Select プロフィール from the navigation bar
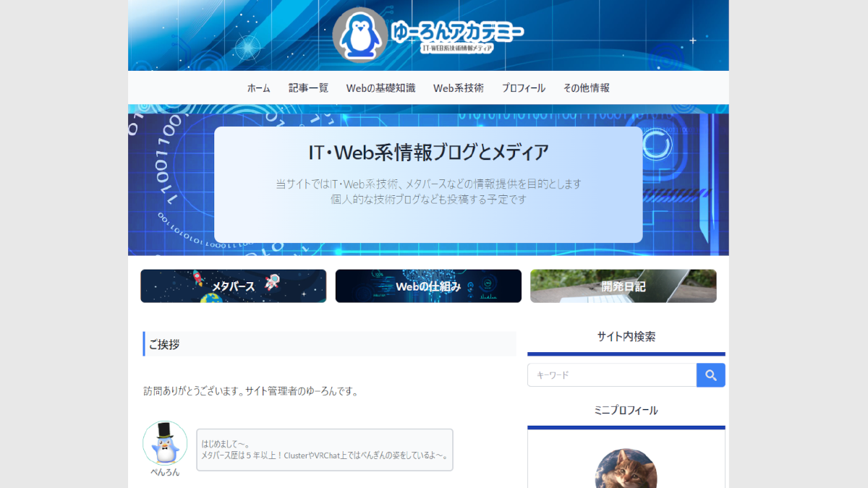Viewport: 868px width, 488px height. (524, 87)
